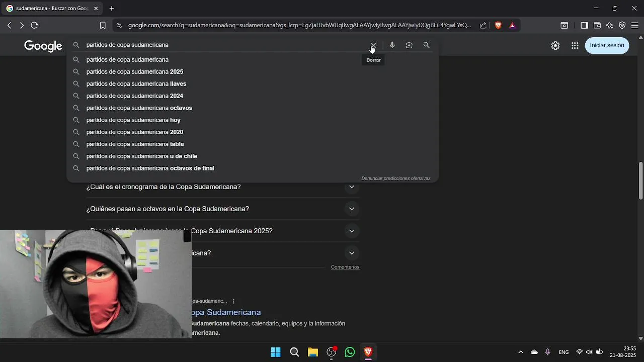The width and height of the screenshot is (644, 362).
Task: Expand the Boca Juniors 2025 question chevron
Action: (352, 231)
